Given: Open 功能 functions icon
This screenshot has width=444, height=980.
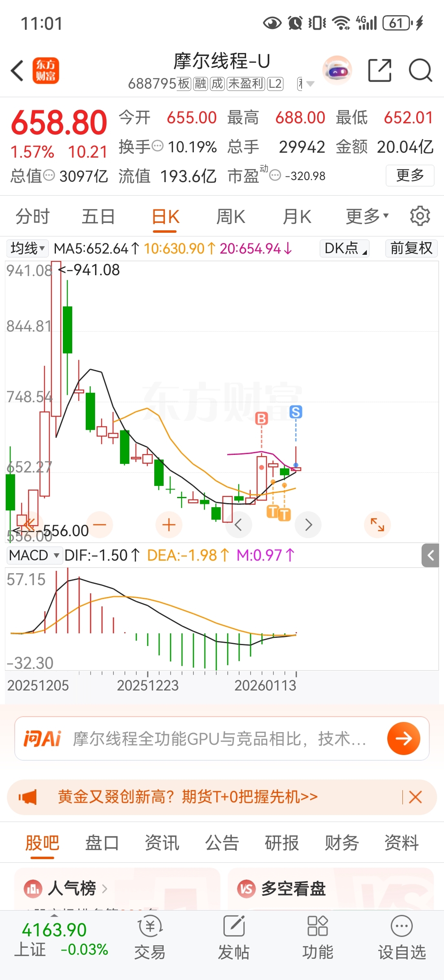Looking at the screenshot, I should point(317,938).
